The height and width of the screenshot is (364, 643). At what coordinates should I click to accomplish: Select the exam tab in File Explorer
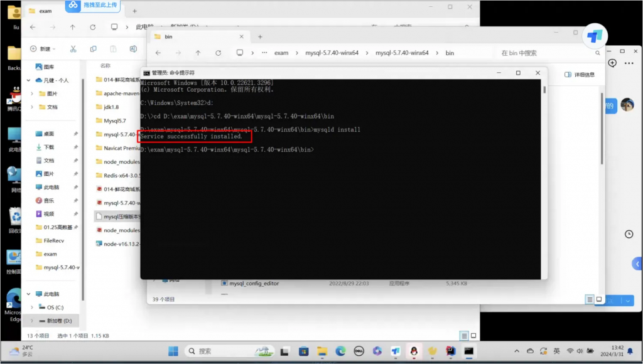[x=45, y=11]
